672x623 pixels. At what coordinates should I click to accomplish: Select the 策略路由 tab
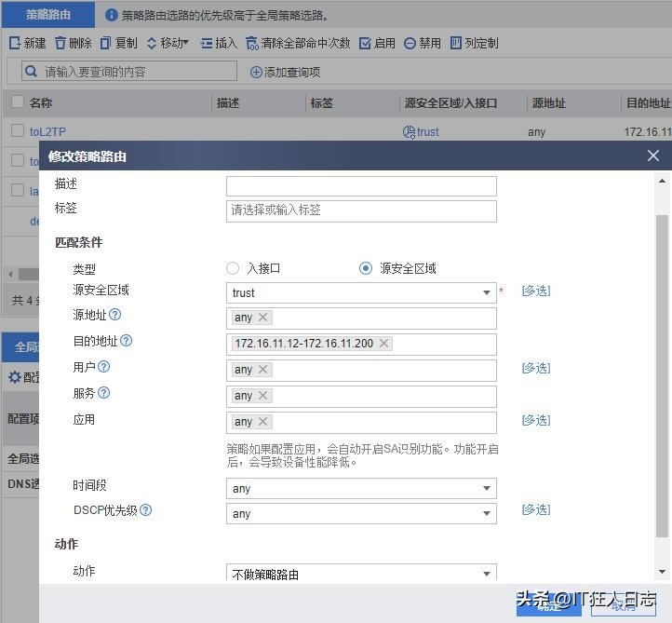pos(48,15)
